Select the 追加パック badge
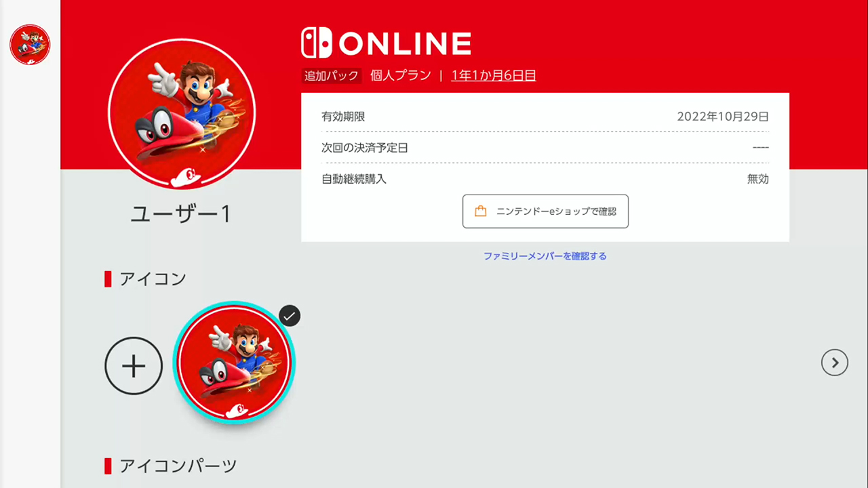868x488 pixels. coord(332,75)
